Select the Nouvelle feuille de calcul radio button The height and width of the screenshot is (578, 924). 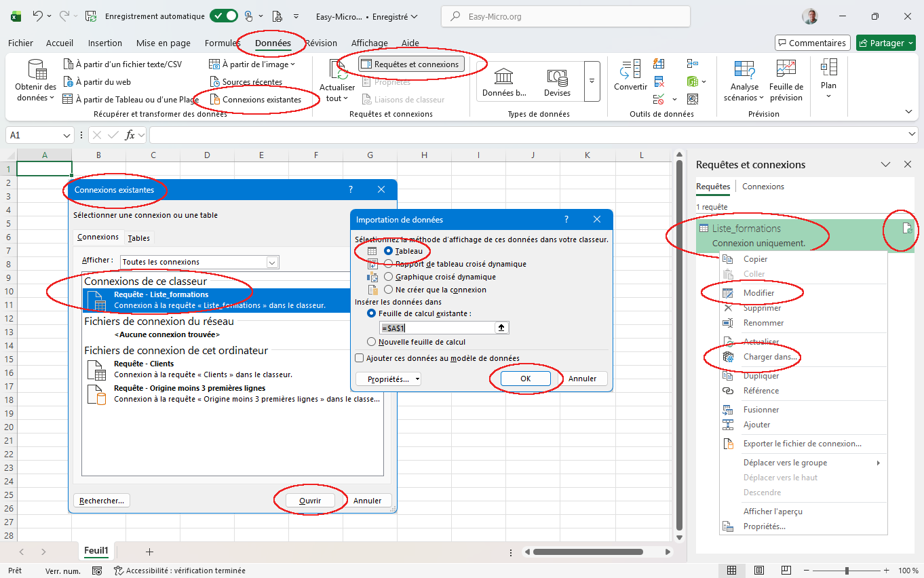(x=371, y=342)
